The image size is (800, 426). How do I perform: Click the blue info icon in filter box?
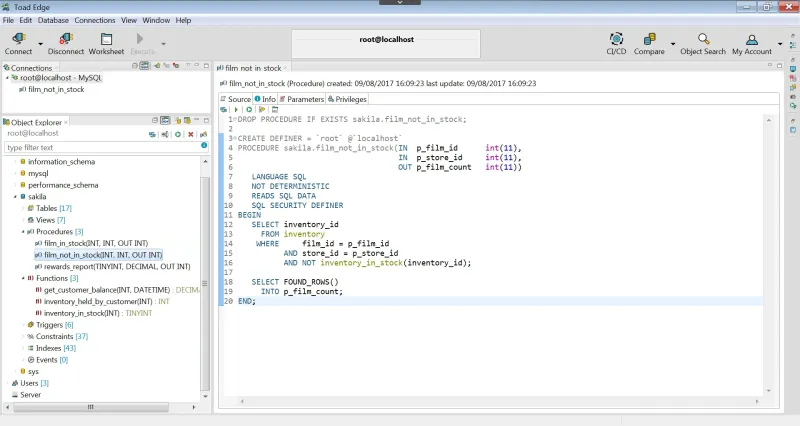pyautogui.click(x=204, y=145)
